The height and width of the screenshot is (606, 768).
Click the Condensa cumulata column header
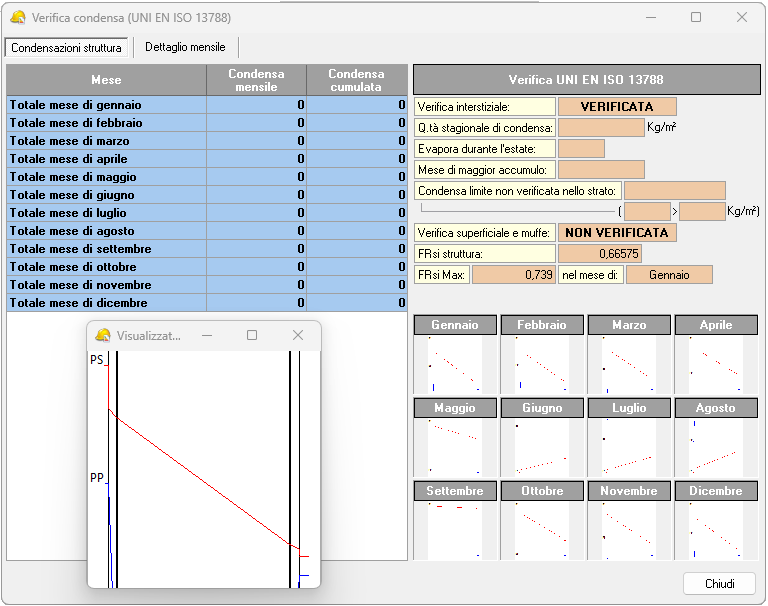(356, 80)
